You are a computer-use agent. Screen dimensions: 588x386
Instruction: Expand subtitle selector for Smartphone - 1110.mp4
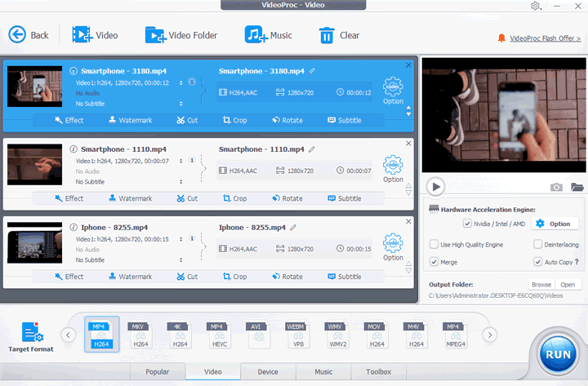(180, 182)
